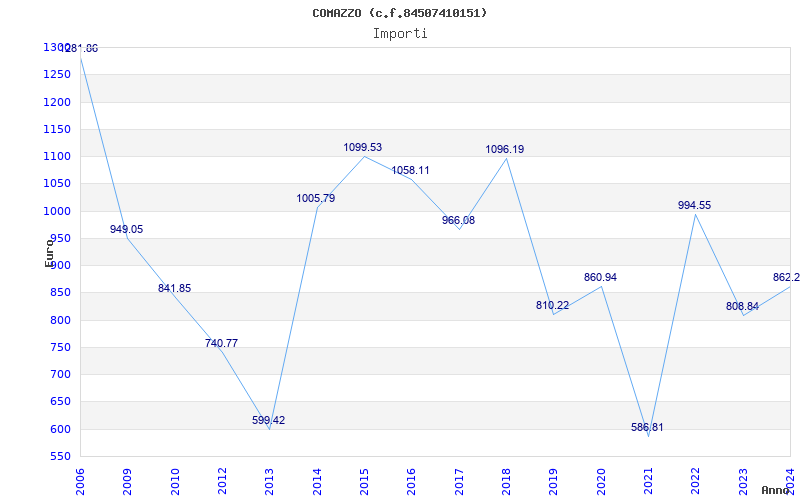Click the Euro y-axis title

point(49,253)
